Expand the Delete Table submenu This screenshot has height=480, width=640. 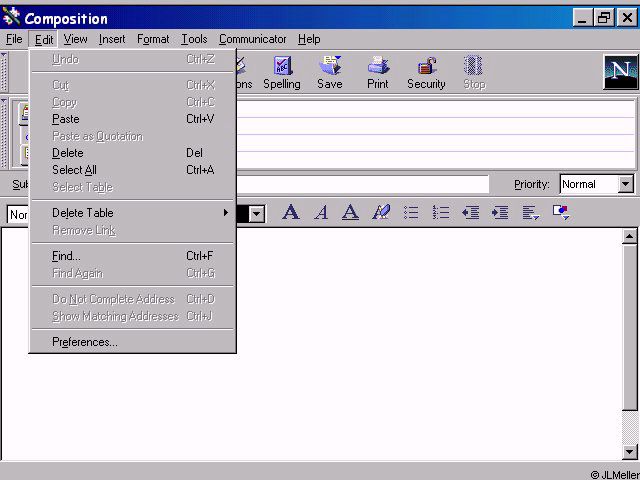click(x=132, y=213)
